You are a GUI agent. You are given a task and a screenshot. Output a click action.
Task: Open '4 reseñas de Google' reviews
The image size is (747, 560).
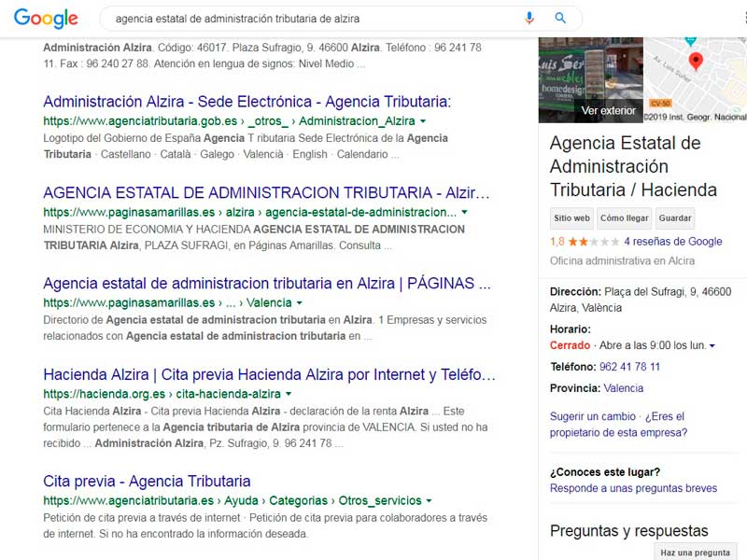click(x=672, y=242)
